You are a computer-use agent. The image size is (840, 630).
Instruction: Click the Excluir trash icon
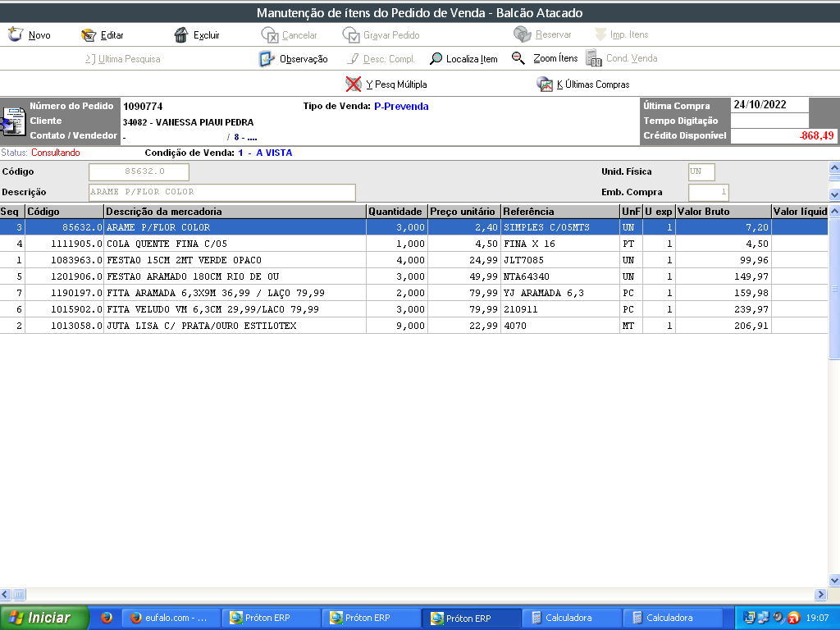tap(181, 35)
